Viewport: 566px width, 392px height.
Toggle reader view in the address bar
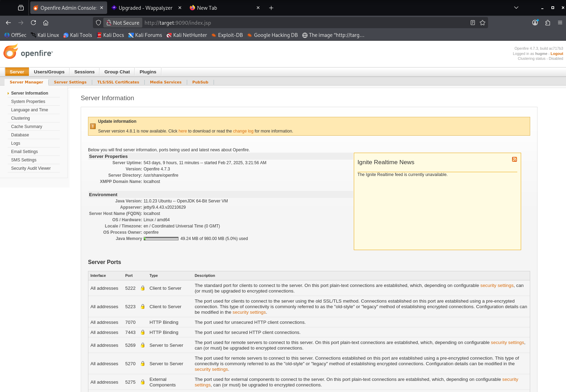point(472,23)
